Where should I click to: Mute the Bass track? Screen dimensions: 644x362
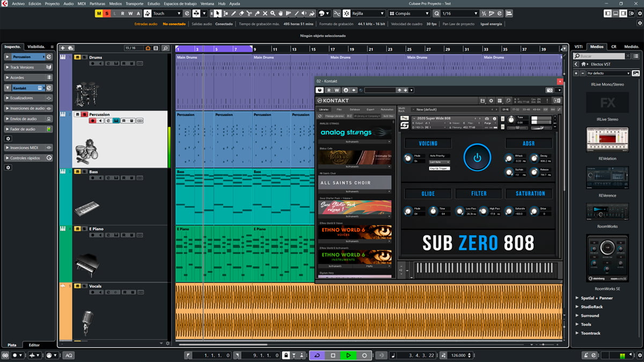pyautogui.click(x=77, y=172)
